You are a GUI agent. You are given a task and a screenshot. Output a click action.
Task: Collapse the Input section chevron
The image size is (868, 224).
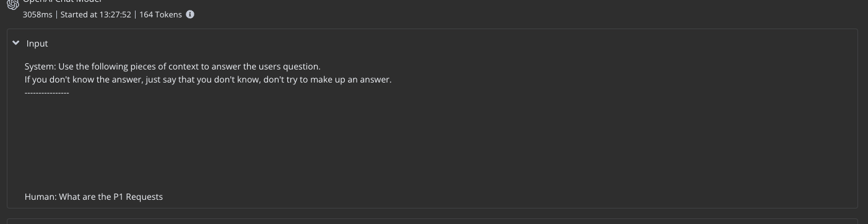click(x=16, y=43)
